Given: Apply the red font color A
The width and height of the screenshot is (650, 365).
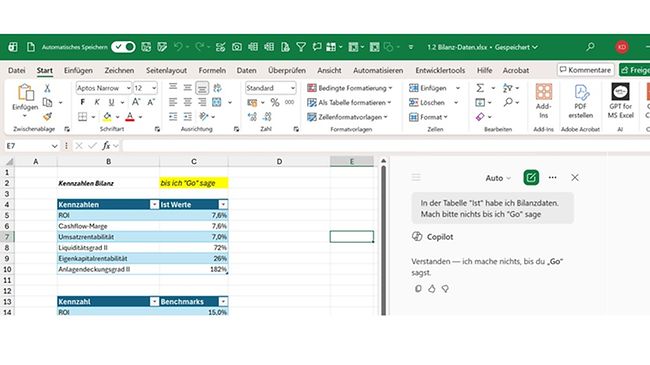Looking at the screenshot, I should (130, 117).
